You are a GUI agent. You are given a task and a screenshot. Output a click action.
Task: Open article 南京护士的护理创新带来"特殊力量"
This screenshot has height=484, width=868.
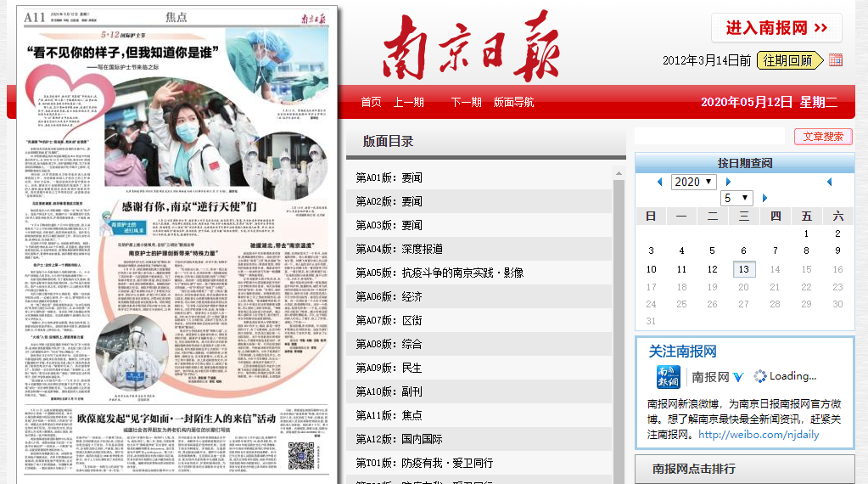coord(173,253)
